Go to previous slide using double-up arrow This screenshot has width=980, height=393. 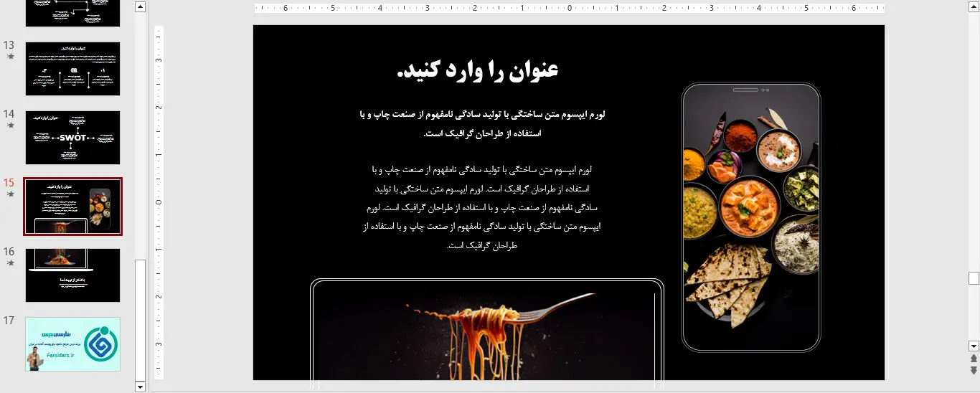tap(974, 359)
